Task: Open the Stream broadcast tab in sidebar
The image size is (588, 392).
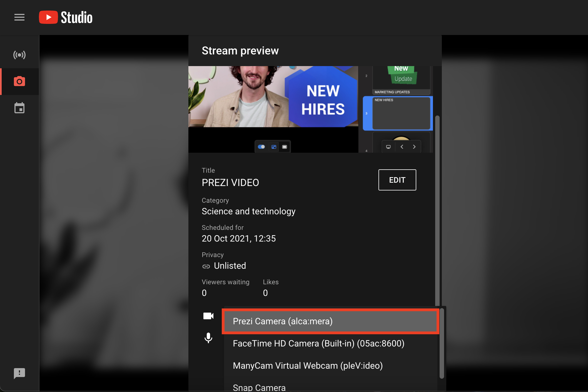Action: tap(19, 55)
